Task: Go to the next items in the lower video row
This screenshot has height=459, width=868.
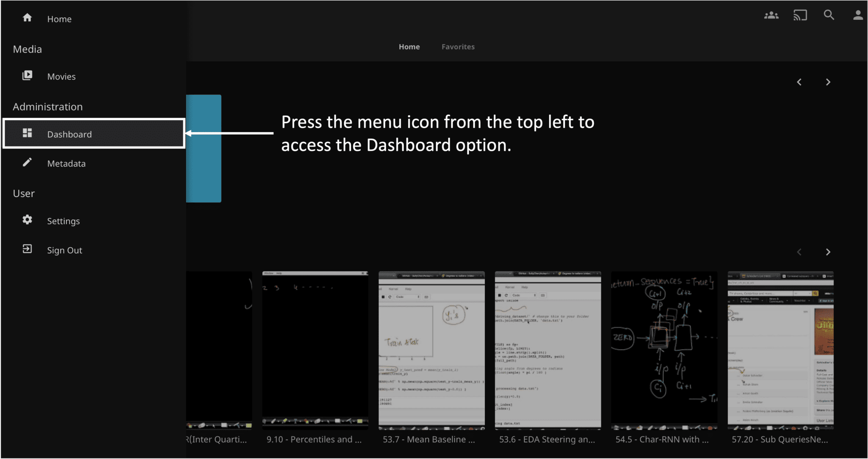Action: pos(828,252)
